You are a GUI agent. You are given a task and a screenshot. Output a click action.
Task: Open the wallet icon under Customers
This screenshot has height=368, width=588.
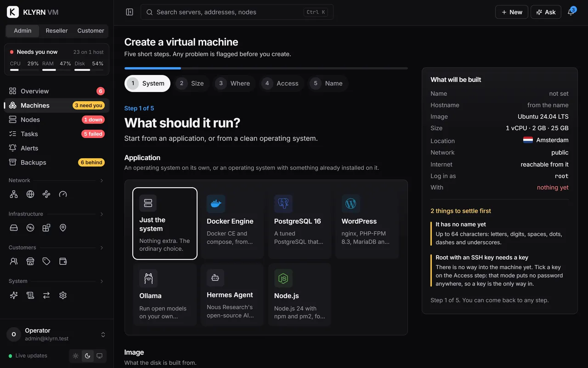63,261
